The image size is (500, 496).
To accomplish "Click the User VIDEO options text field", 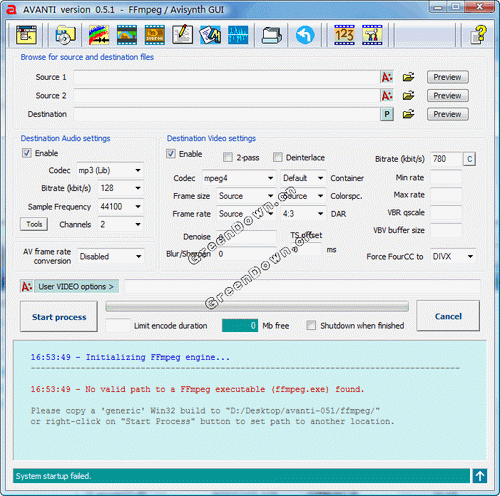I will [x=302, y=287].
